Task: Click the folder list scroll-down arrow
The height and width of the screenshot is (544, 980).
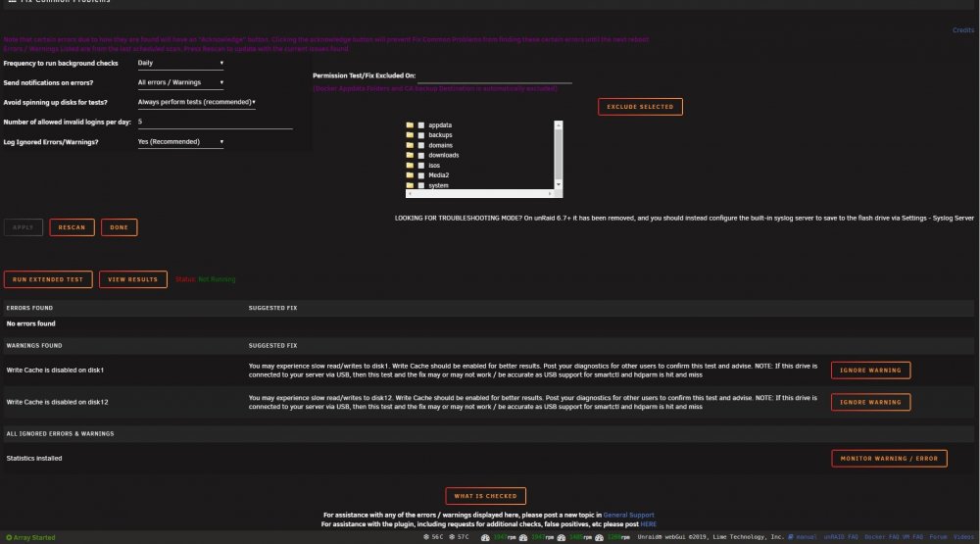Action: tap(559, 184)
